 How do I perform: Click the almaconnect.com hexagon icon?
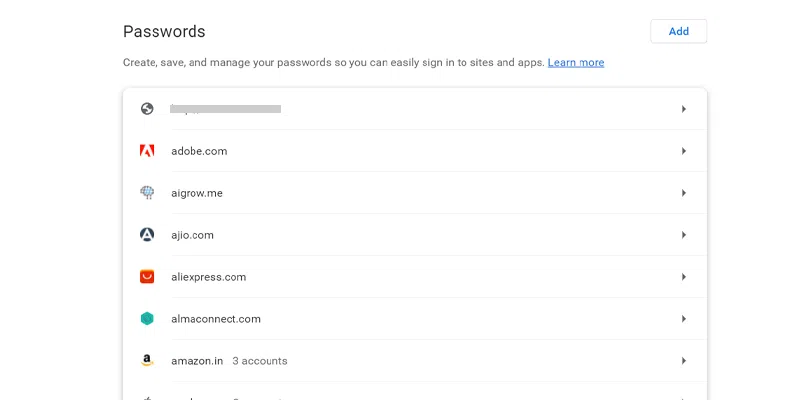[147, 319]
